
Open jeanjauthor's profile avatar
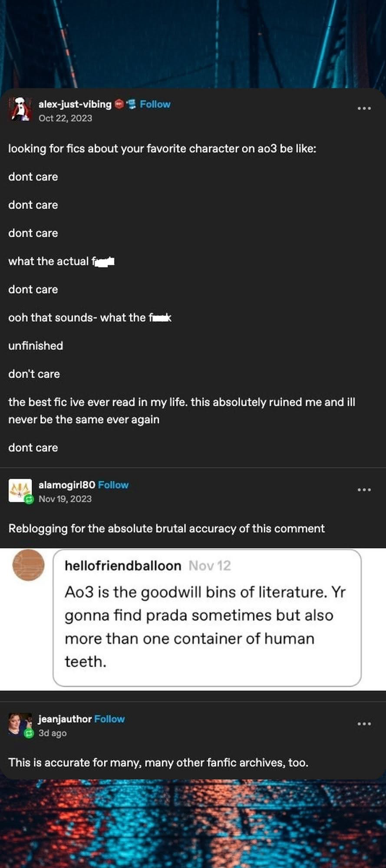point(19,723)
